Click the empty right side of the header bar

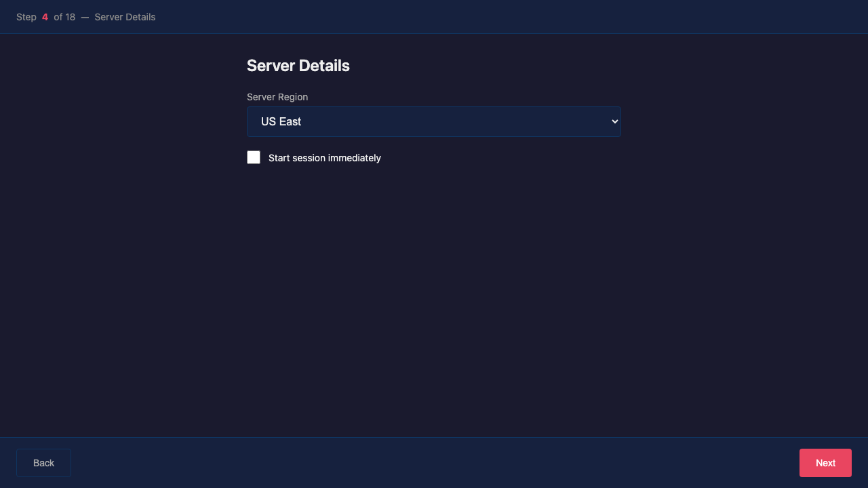point(610,17)
